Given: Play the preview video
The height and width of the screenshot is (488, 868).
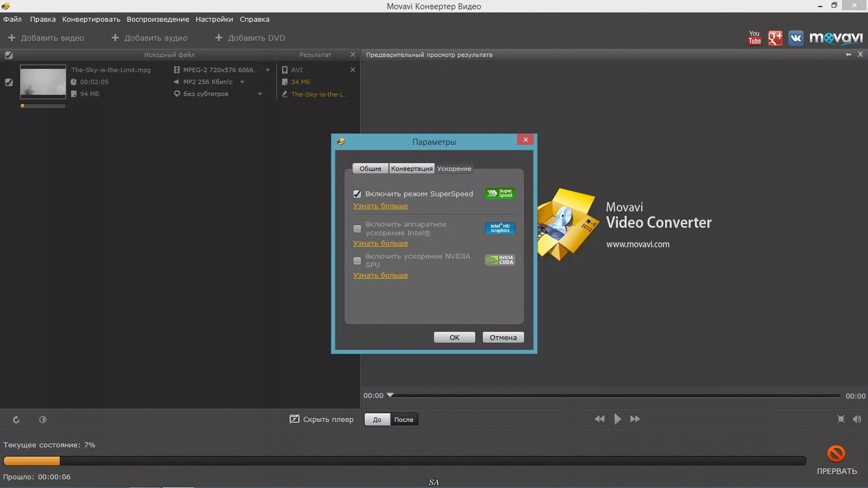Looking at the screenshot, I should (x=617, y=419).
